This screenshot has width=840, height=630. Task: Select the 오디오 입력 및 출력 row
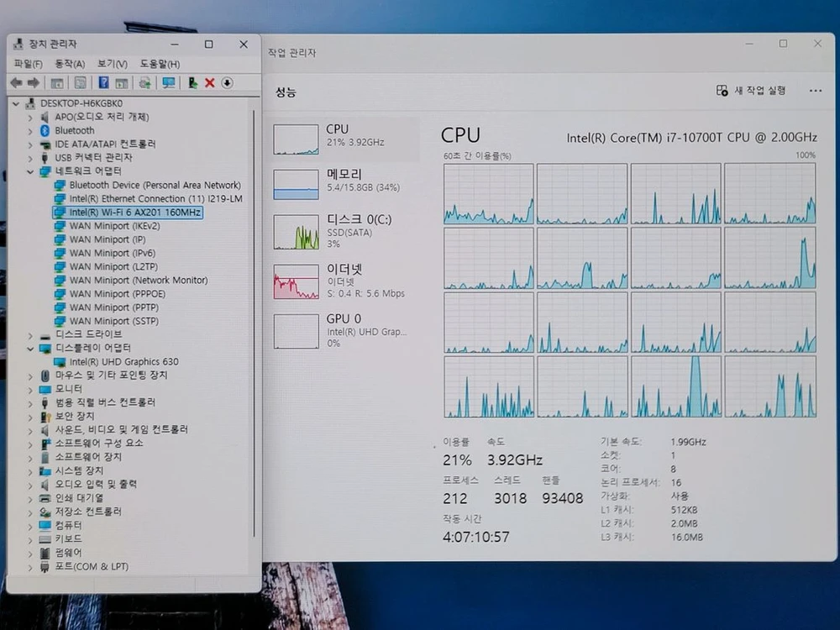(x=96, y=485)
